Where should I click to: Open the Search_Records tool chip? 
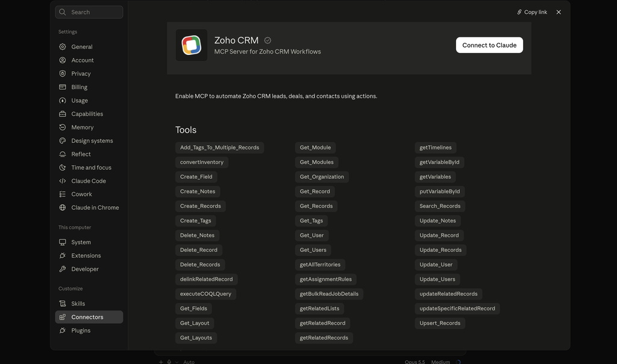[439, 206]
